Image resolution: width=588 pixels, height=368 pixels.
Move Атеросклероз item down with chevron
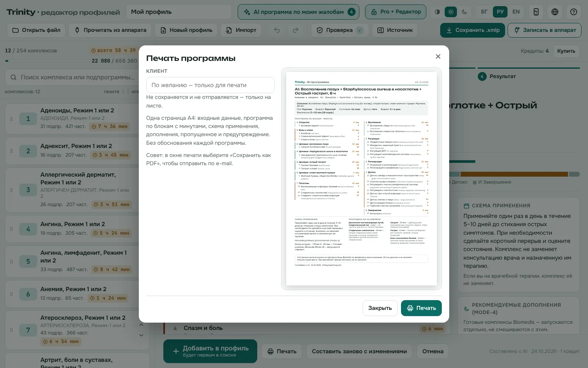pos(141,335)
